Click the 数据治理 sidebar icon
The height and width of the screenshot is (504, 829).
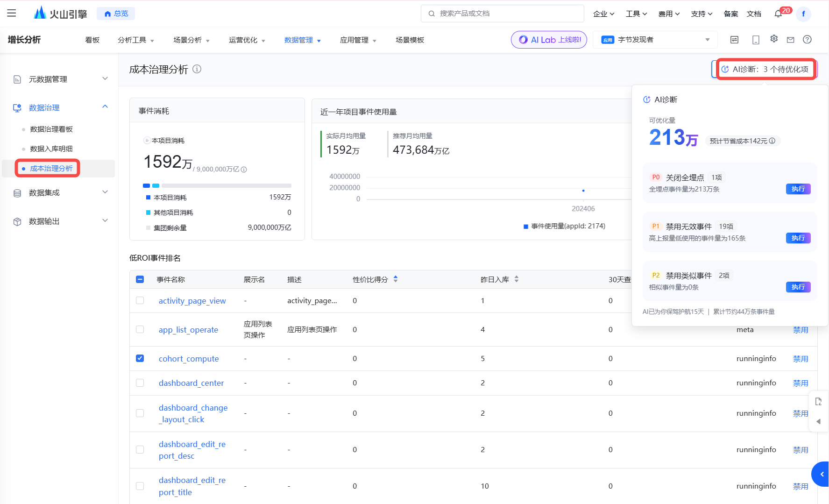point(17,108)
